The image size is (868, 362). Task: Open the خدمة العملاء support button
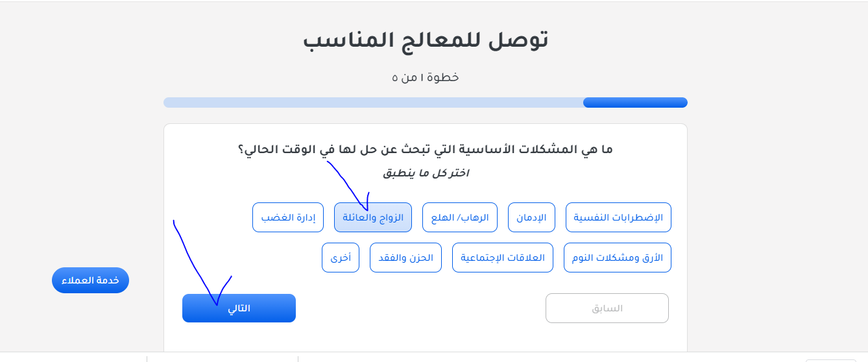[90, 280]
